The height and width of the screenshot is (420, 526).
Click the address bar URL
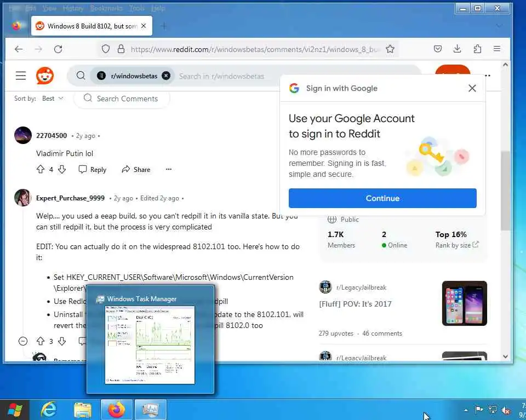(255, 49)
